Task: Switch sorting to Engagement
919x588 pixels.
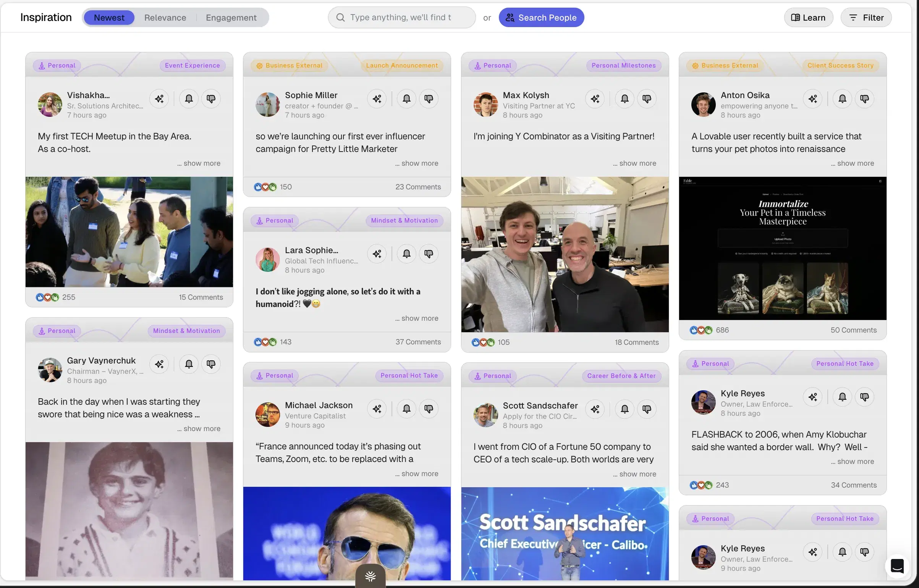Action: (231, 18)
